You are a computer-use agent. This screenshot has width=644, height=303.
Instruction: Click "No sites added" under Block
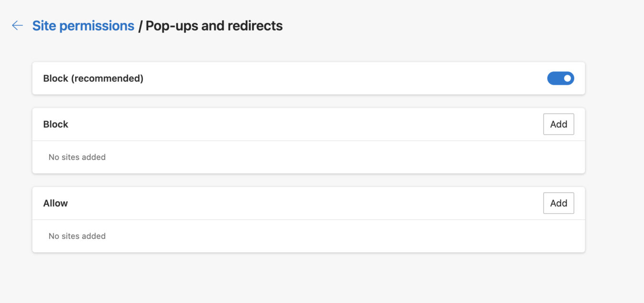tap(77, 157)
